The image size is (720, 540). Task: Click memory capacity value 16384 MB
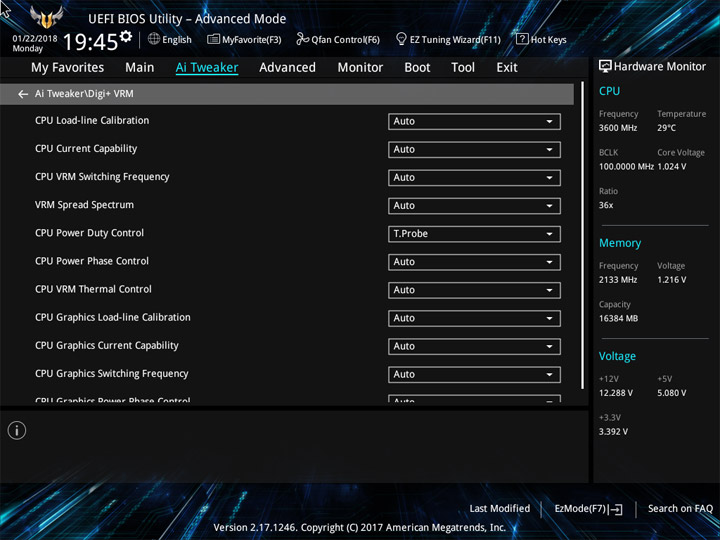click(618, 319)
